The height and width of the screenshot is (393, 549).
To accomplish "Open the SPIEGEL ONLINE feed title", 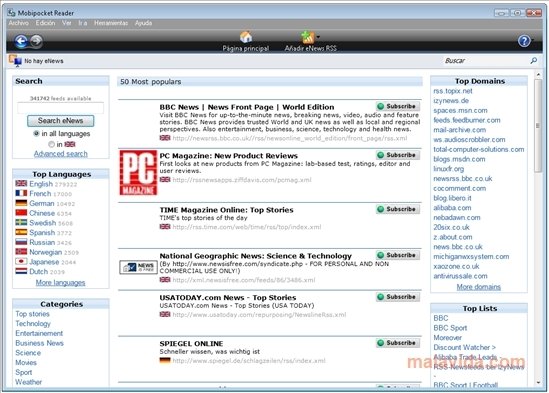I will click(191, 344).
